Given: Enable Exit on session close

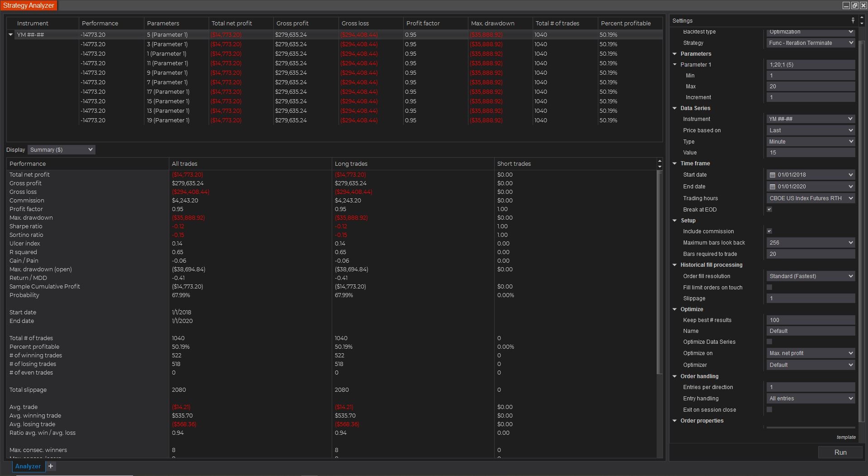Looking at the screenshot, I should 769,409.
